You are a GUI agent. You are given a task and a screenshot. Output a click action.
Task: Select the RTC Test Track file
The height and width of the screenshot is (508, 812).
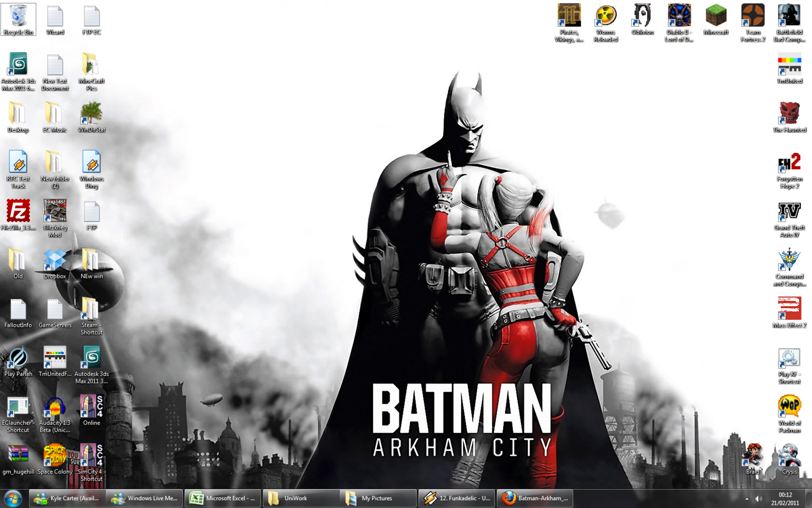(x=18, y=169)
